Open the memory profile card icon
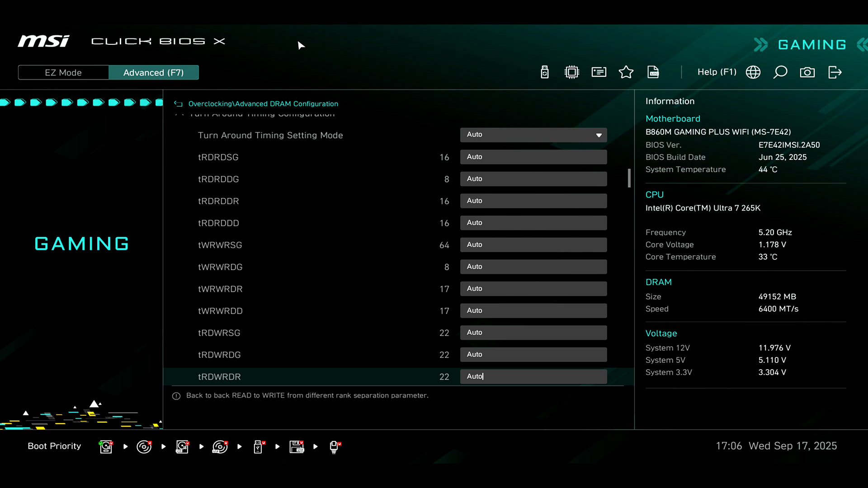The height and width of the screenshot is (488, 868). [x=599, y=72]
